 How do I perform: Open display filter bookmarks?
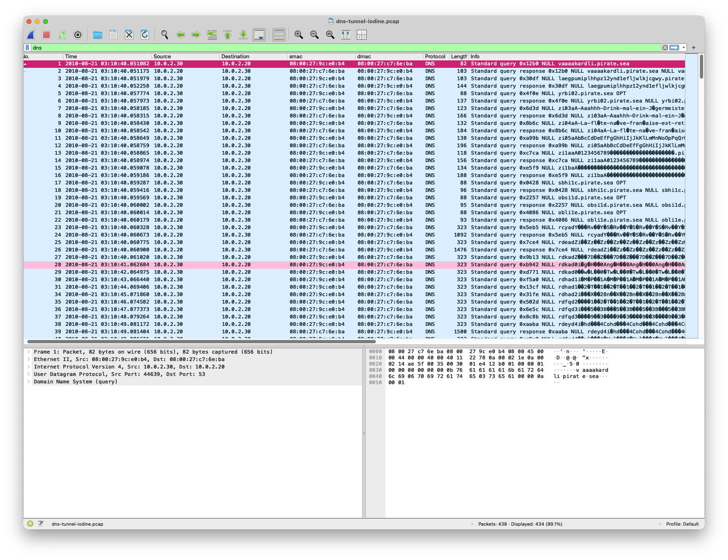point(27,48)
